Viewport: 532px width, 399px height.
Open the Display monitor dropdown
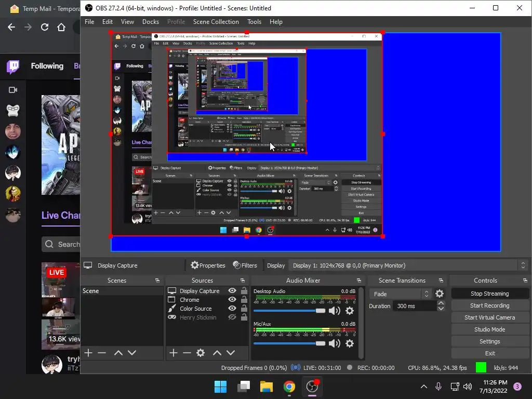click(408, 265)
